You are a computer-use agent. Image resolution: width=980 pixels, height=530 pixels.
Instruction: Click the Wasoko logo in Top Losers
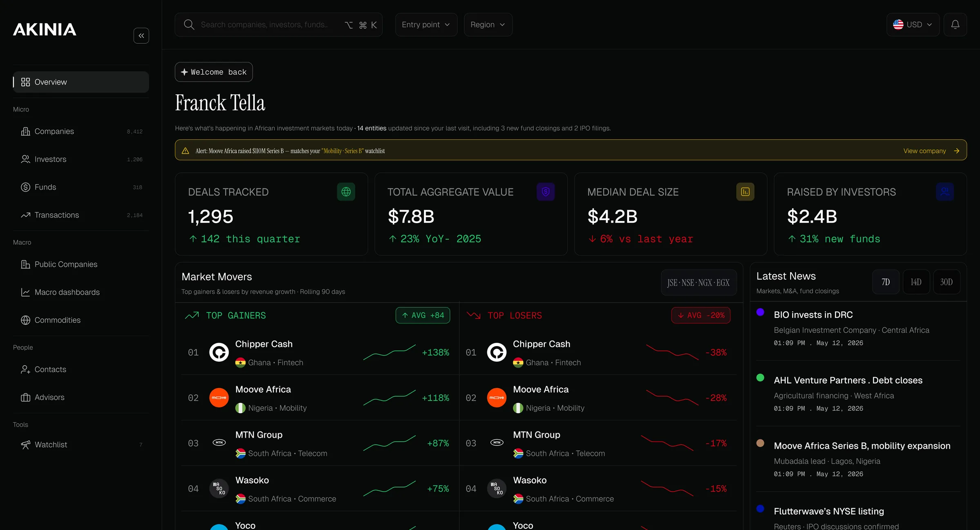point(497,488)
